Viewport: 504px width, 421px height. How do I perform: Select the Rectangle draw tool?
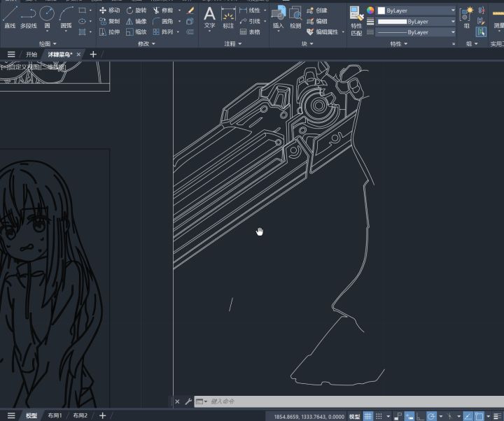pos(83,10)
